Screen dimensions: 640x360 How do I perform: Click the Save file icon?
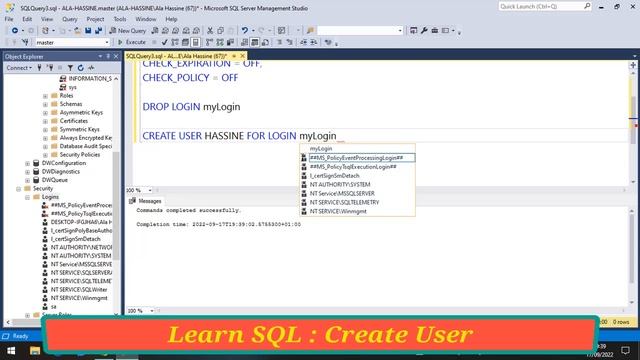(x=88, y=31)
